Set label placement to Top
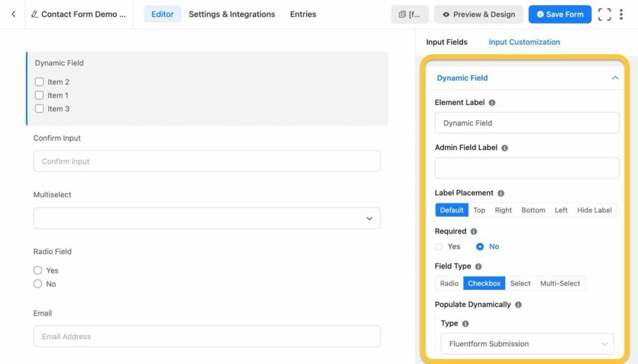 pos(479,210)
